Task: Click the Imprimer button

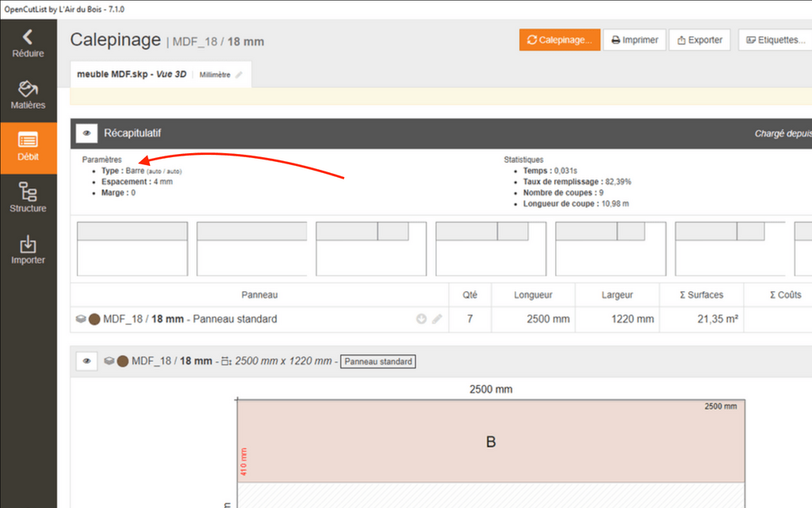Action: (634, 40)
